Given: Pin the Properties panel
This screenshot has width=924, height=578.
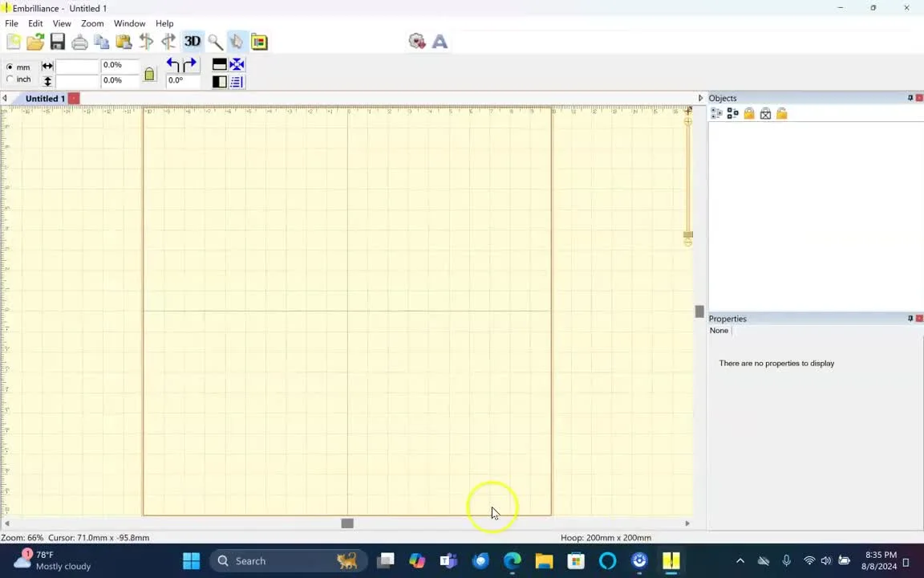Looking at the screenshot, I should [x=910, y=319].
